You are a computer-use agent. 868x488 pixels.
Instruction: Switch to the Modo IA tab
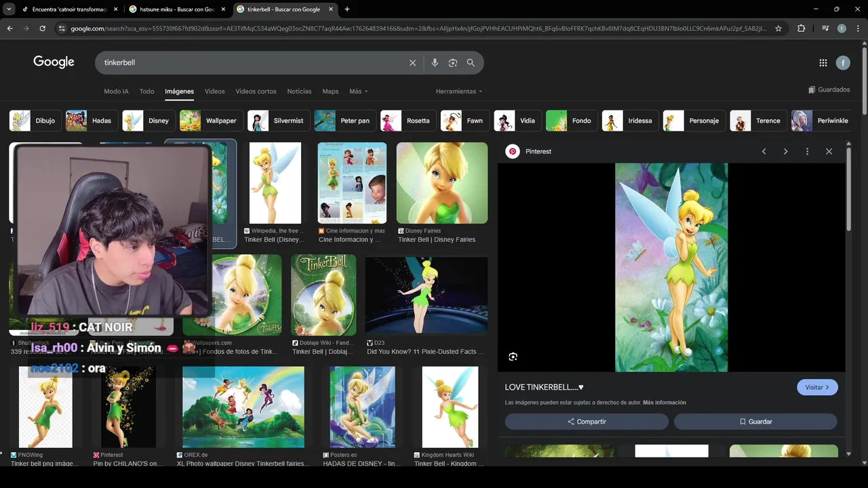tap(116, 91)
